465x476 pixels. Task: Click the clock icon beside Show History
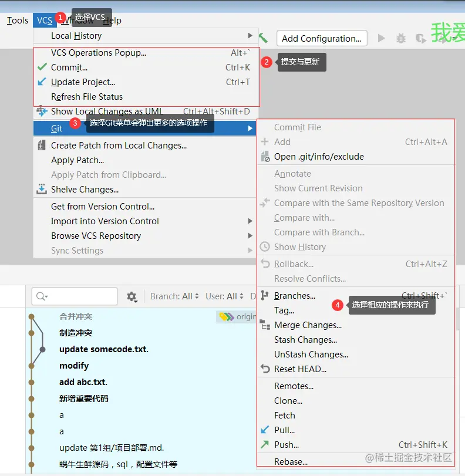pos(265,247)
